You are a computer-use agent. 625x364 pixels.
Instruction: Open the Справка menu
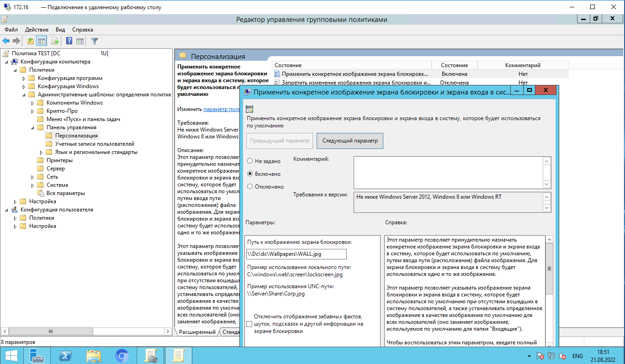pos(83,30)
